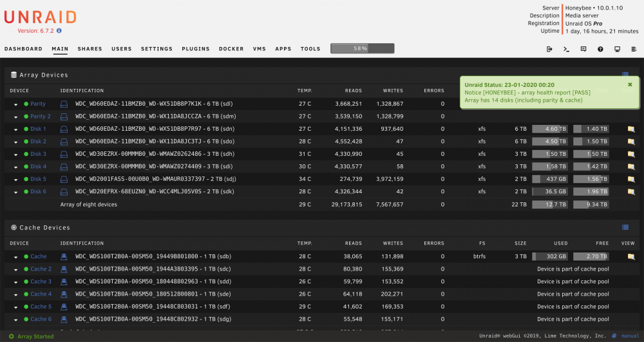This screenshot has width=644, height=342.
Task: Open the Shares tab
Action: pyautogui.click(x=90, y=49)
